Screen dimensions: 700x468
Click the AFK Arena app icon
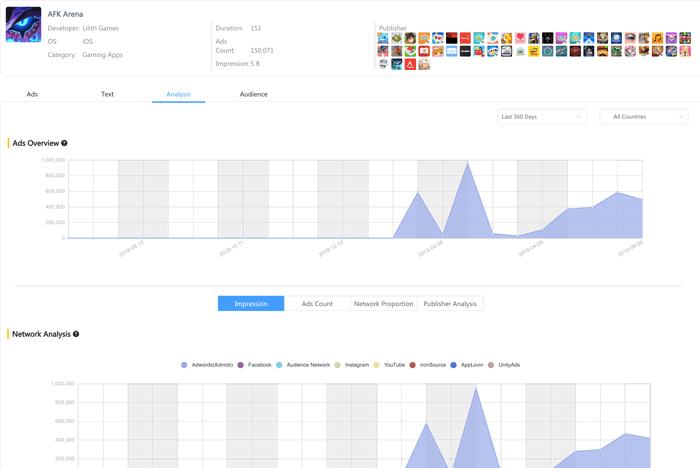pos(23,24)
